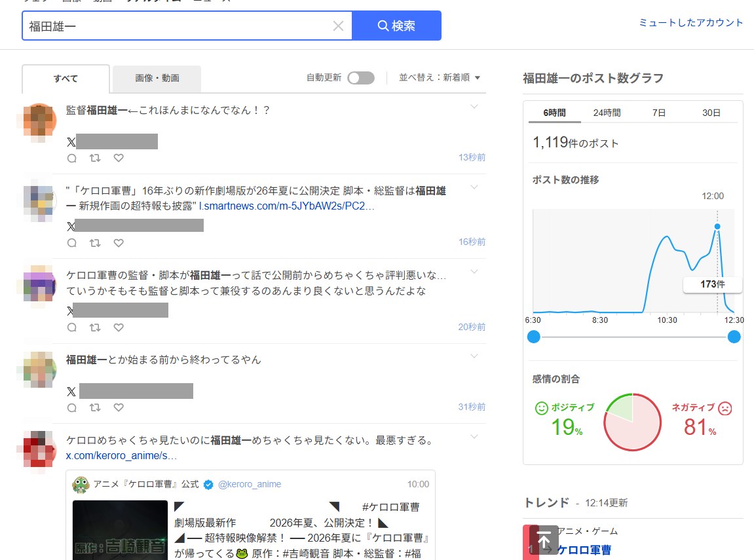
Task: Reply to the 16年ぶりの新作劇場版 post
Action: pyautogui.click(x=71, y=243)
